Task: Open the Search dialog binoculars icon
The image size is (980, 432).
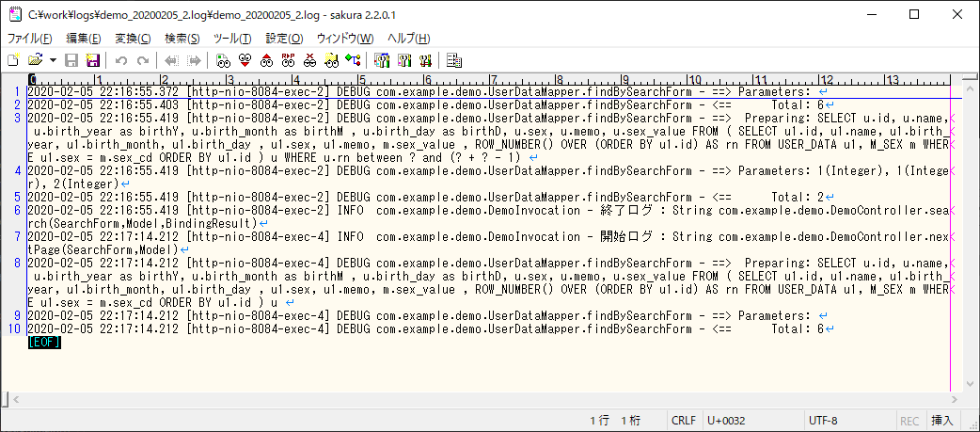Action: 223,60
